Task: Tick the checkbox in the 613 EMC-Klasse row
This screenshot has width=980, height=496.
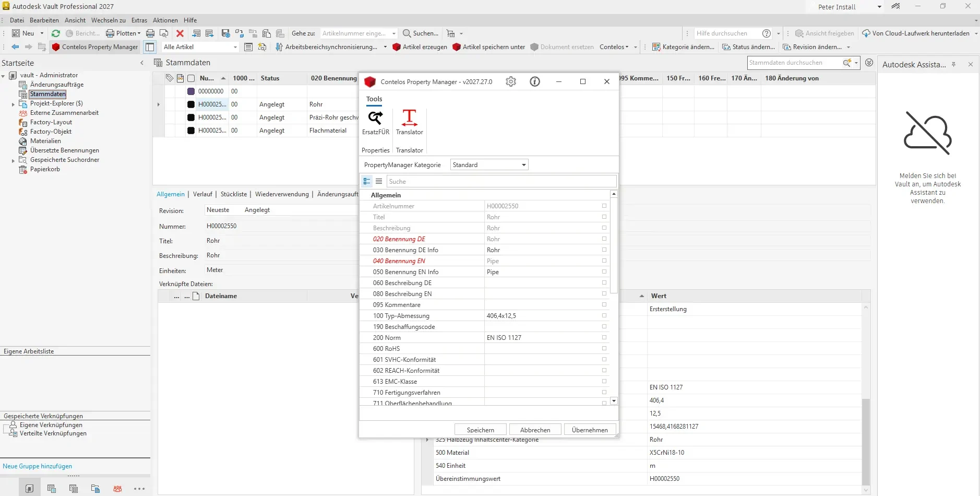Action: tap(604, 381)
